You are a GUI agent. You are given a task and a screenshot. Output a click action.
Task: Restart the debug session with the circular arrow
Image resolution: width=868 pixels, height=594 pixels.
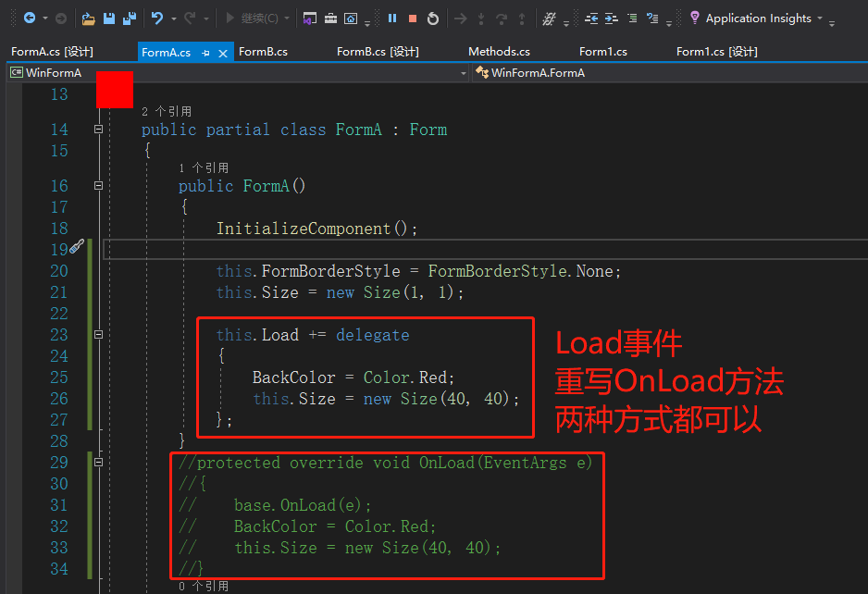point(433,19)
